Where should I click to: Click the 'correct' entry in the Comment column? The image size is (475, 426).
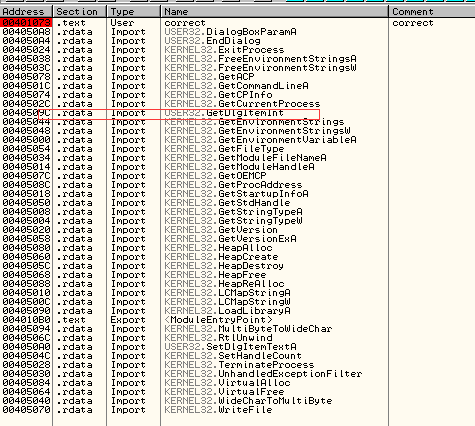(413, 23)
